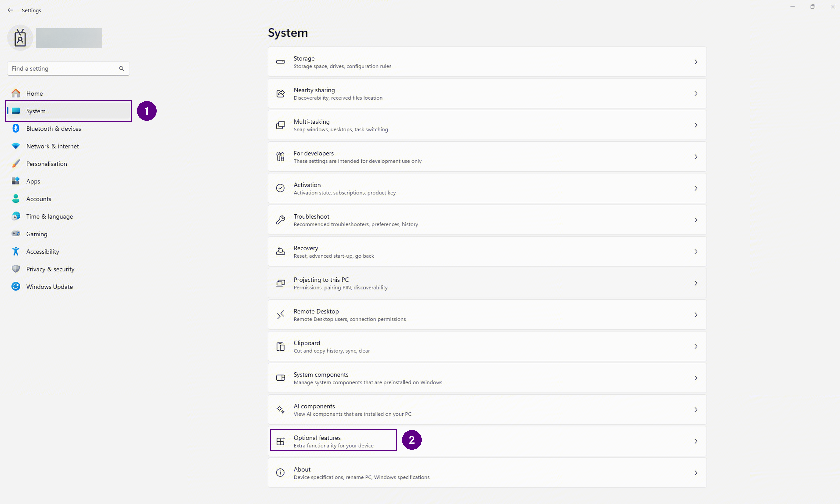
Task: Click the Storage drive icon
Action: tap(280, 62)
